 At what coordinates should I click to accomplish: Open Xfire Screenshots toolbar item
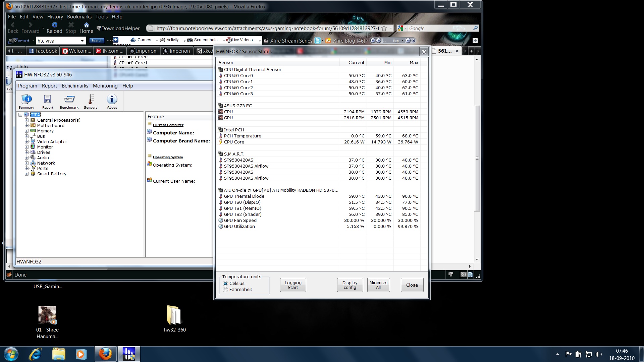pos(203,40)
